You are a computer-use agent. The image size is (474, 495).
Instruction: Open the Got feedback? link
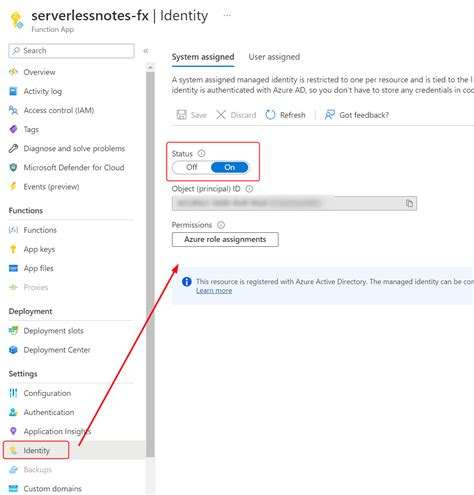click(364, 115)
